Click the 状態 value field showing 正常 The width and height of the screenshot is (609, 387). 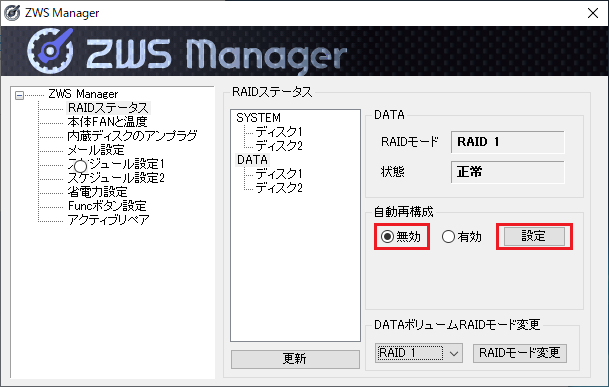pyautogui.click(x=508, y=172)
